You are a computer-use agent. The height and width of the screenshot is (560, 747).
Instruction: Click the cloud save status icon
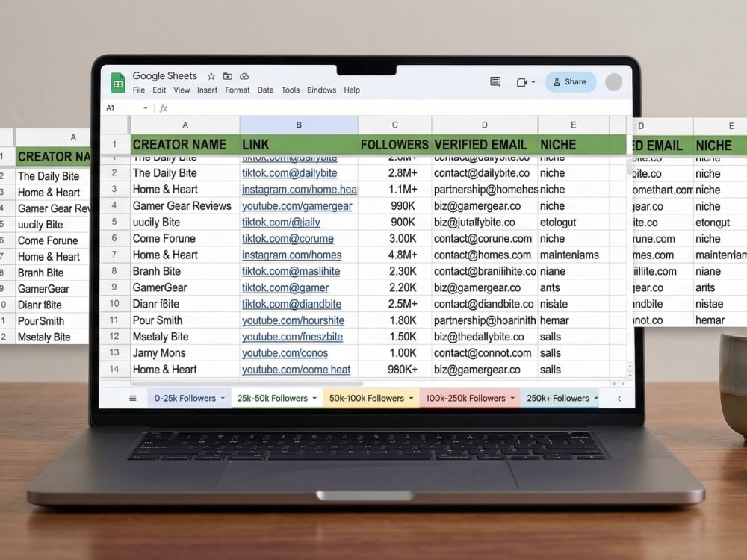tap(244, 76)
